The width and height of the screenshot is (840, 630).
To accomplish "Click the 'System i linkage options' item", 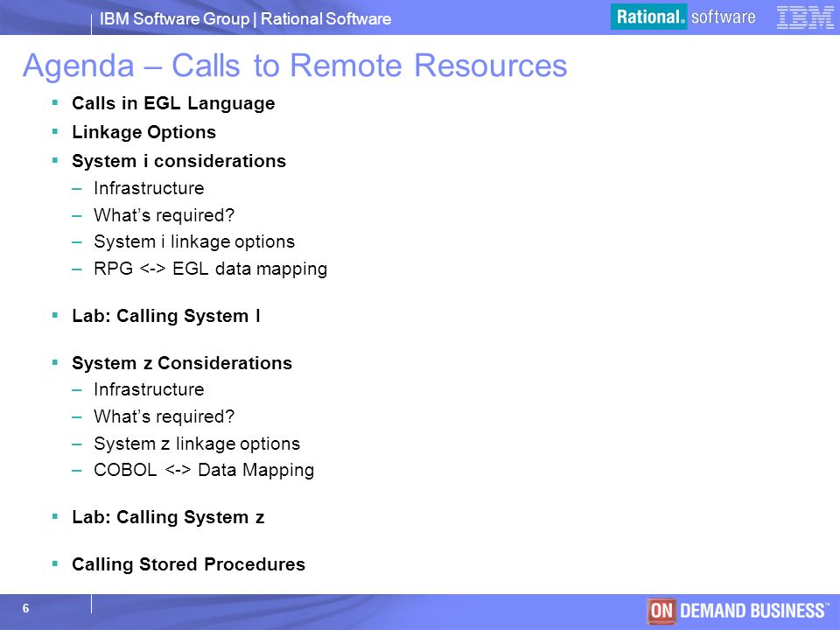I will (x=194, y=241).
